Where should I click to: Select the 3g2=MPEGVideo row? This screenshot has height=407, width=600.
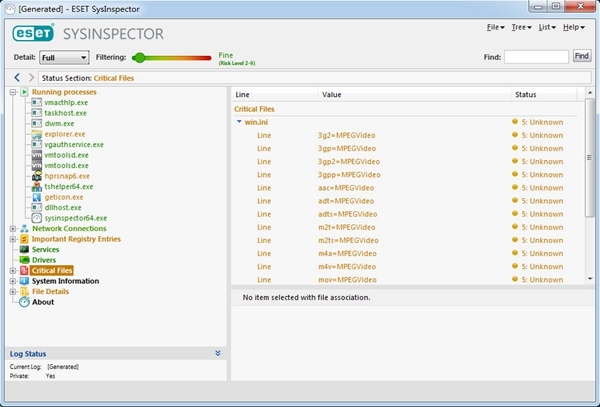[x=405, y=135]
